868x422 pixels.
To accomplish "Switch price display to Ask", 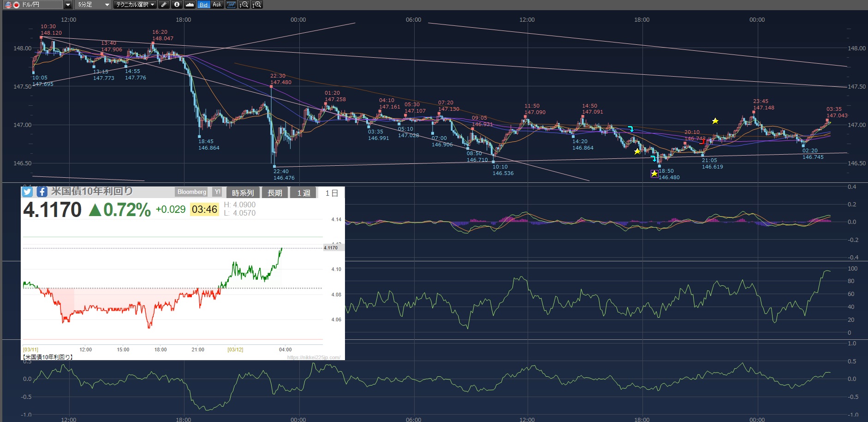I will [217, 5].
